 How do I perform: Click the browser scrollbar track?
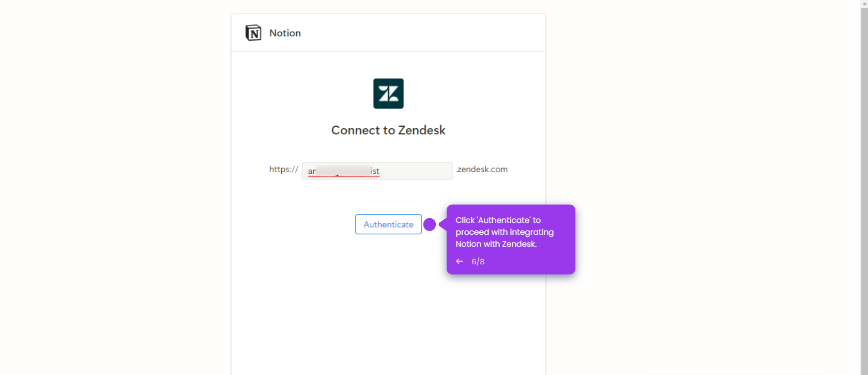864,207
